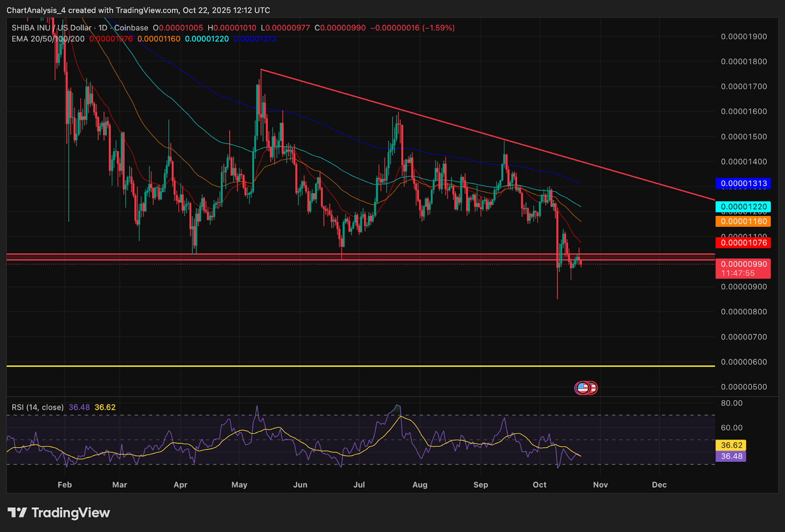
Task: Select the cyan 0.00001220 EMA 100 axis tag
Action: 743,207
